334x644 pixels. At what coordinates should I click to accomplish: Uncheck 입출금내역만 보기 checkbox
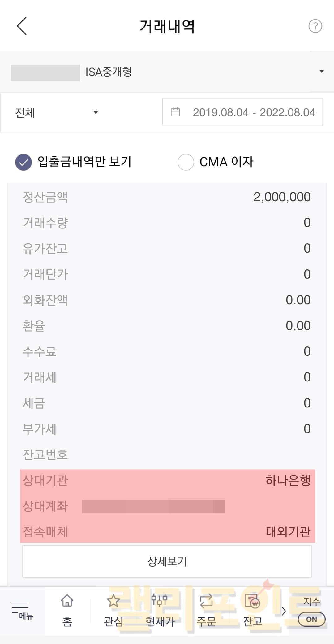tap(24, 162)
